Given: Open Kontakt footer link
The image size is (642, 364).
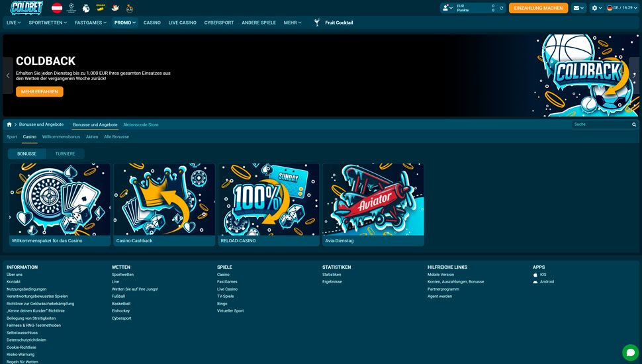Looking at the screenshot, I should click(x=13, y=282).
